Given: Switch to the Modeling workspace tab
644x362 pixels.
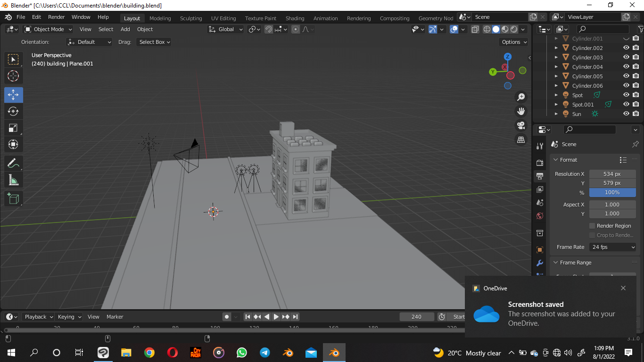Looking at the screenshot, I should tap(160, 18).
